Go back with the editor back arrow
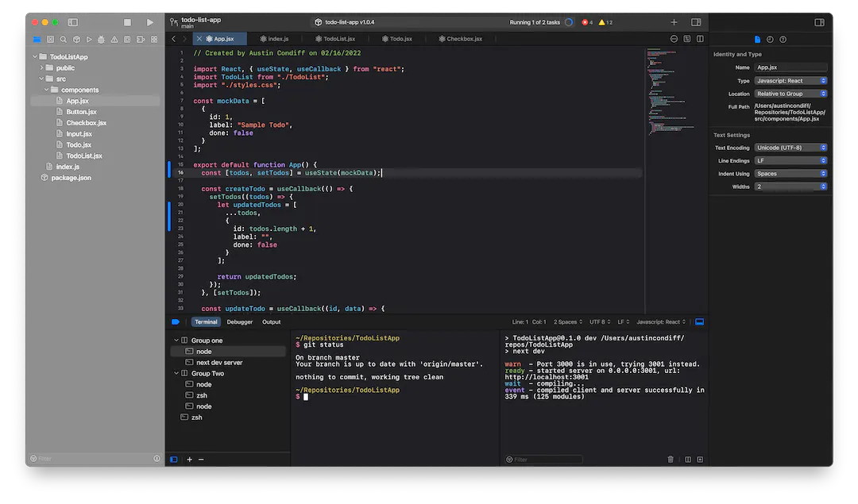 (x=173, y=39)
